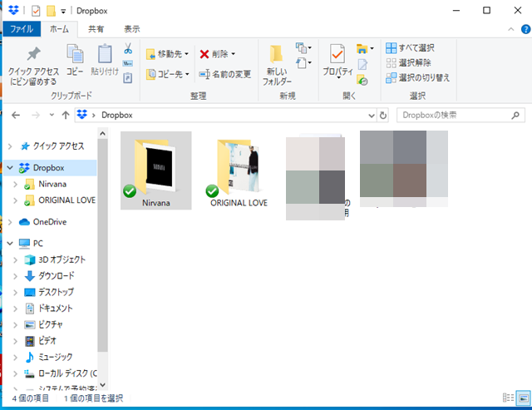Switch to details view icon in status bar

(x=508, y=398)
